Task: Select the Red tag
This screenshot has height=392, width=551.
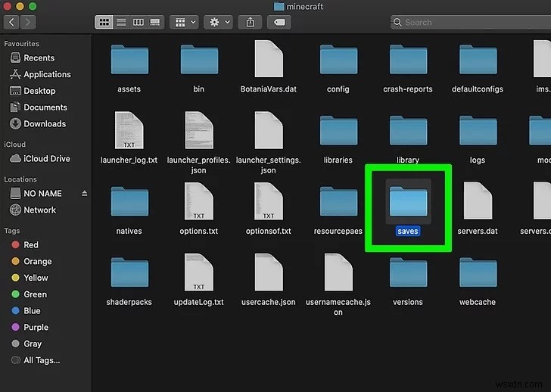Action: tap(24, 245)
